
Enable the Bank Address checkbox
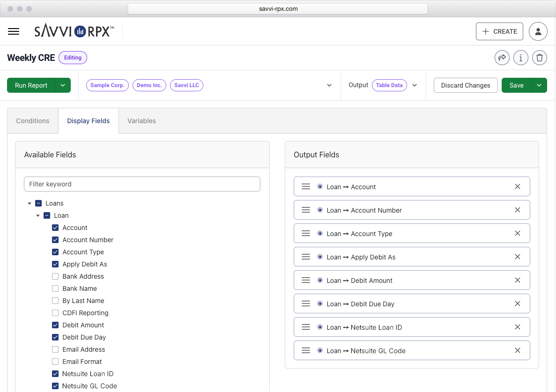pyautogui.click(x=55, y=276)
